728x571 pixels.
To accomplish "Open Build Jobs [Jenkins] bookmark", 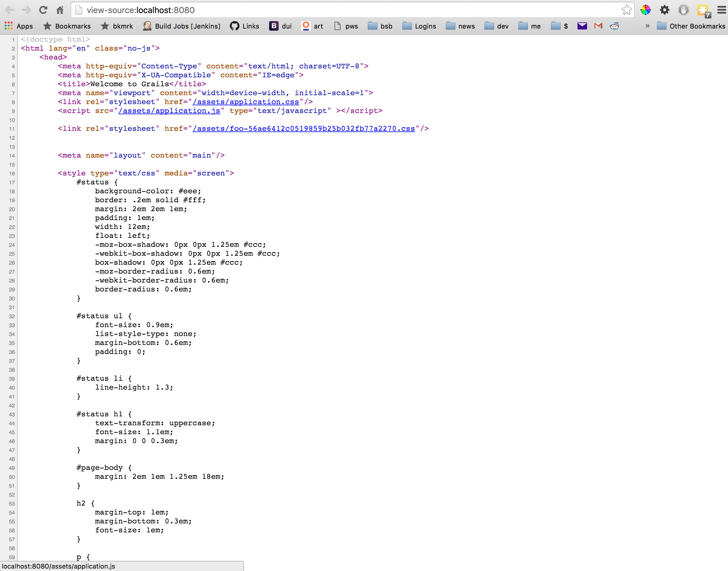I will [181, 26].
